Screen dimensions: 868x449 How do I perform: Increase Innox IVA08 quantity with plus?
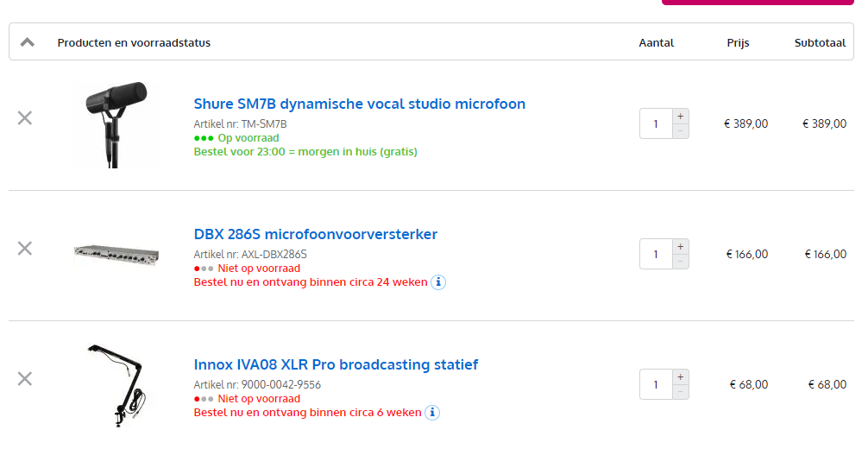click(680, 376)
